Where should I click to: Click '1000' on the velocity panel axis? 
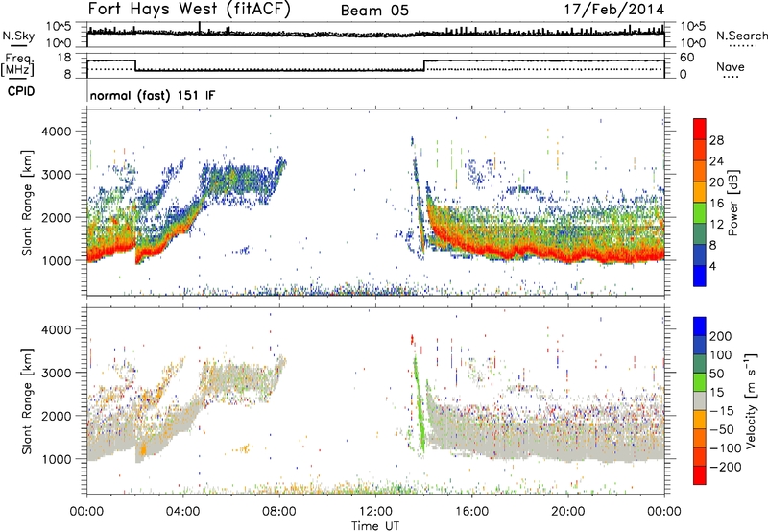pyautogui.click(x=57, y=459)
